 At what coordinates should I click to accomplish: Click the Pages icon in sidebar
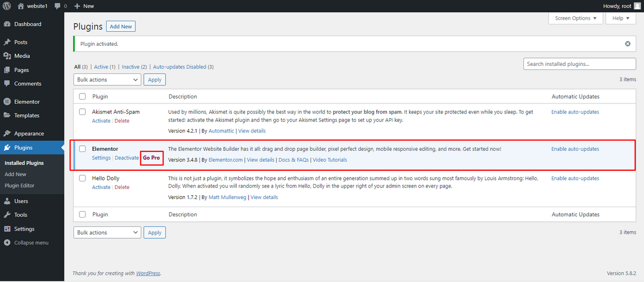[7, 70]
